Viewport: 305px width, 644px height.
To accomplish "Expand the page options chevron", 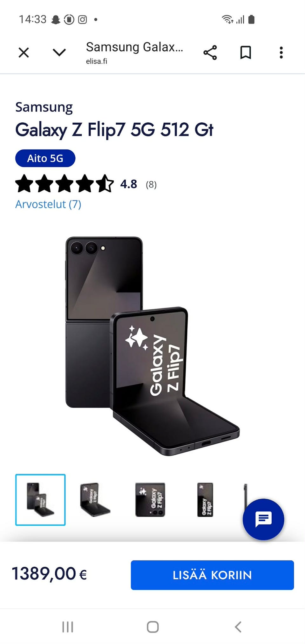I will coord(59,52).
